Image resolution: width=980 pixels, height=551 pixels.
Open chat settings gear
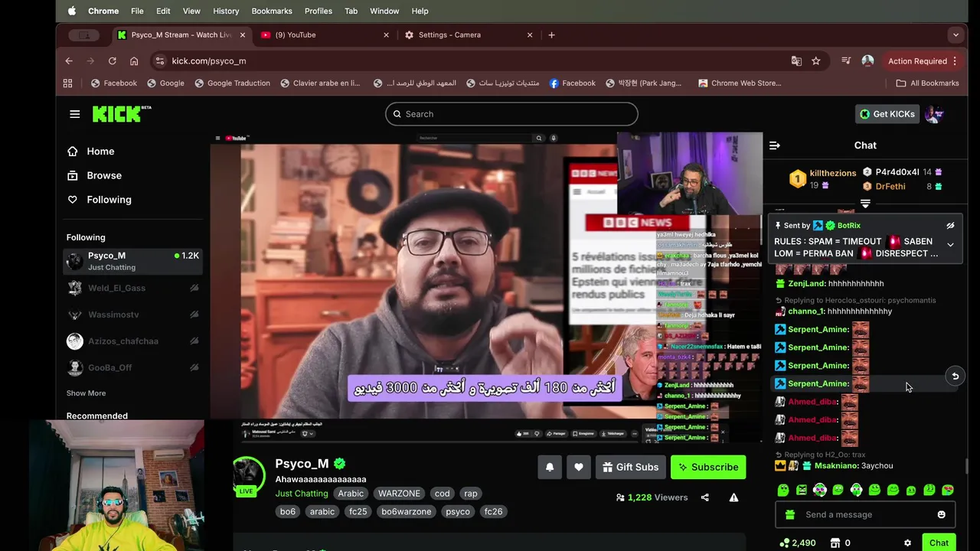tap(907, 543)
